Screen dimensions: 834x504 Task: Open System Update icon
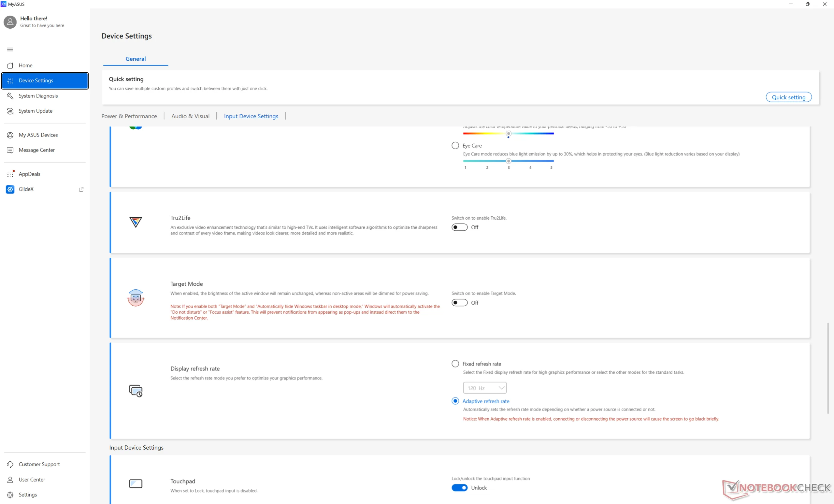10,111
